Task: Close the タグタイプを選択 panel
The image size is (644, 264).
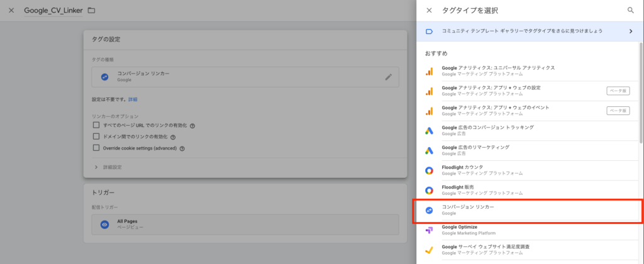Action: [429, 10]
